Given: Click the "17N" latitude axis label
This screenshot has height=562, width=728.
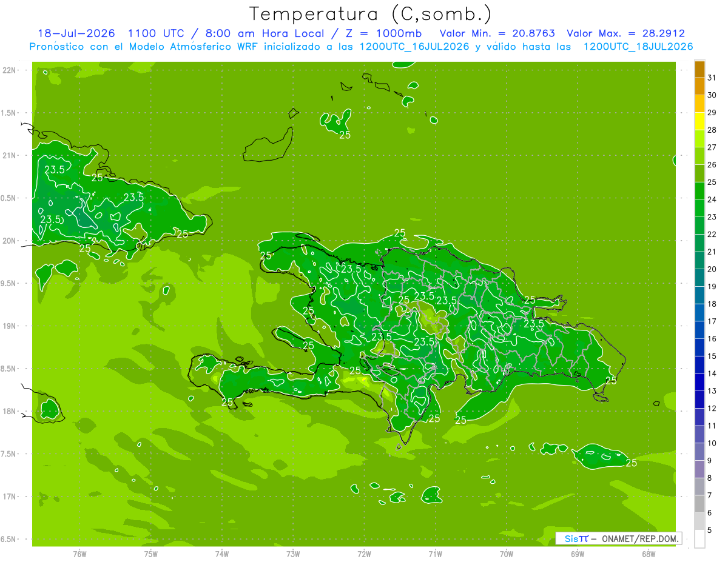Looking at the screenshot, I should 10,497.
